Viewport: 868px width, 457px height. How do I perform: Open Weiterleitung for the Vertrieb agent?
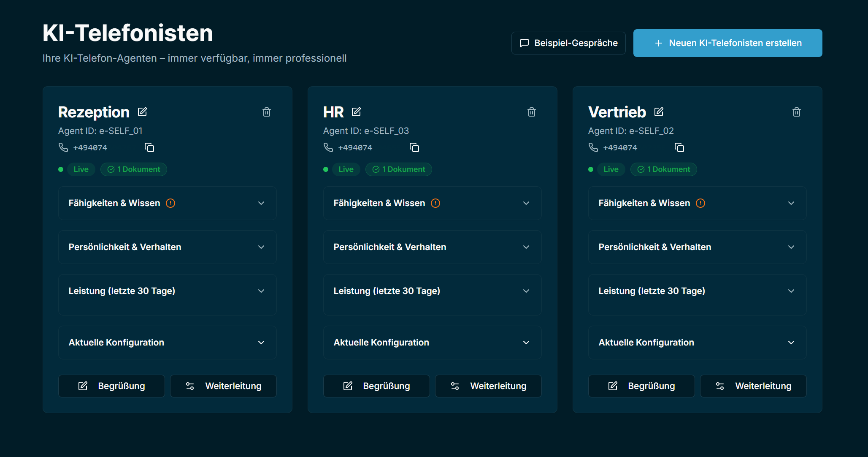(753, 386)
